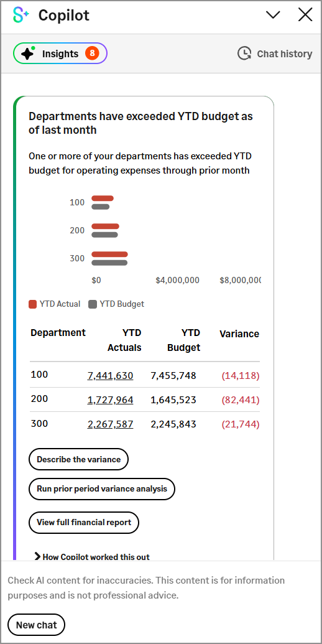Click the YTD Budget column header
The image size is (322, 644).
(x=184, y=340)
